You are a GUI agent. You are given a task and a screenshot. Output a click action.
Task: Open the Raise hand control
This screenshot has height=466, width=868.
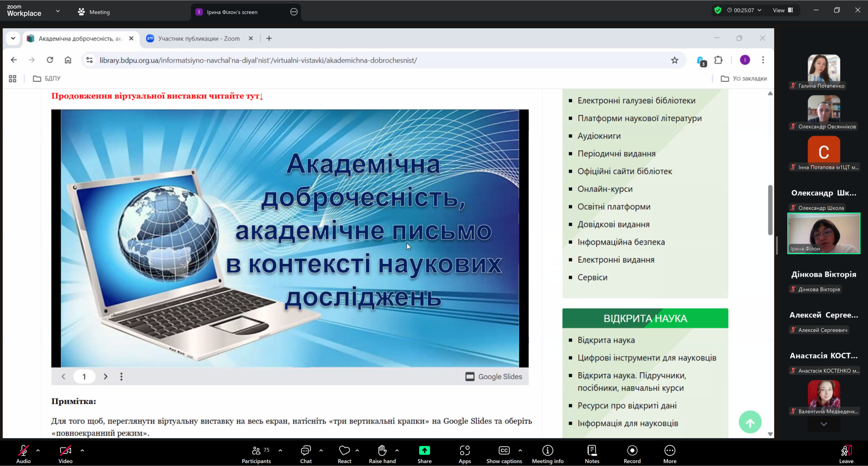point(382,453)
